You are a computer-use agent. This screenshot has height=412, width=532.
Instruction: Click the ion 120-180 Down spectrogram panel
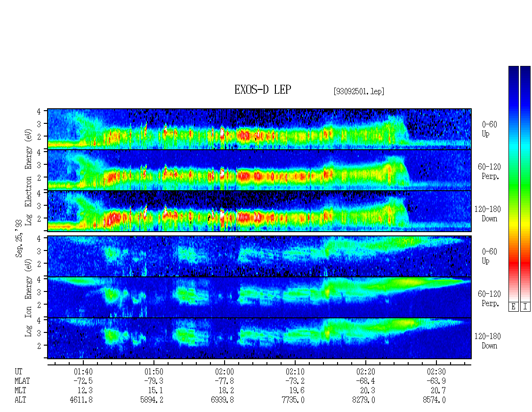click(259, 339)
